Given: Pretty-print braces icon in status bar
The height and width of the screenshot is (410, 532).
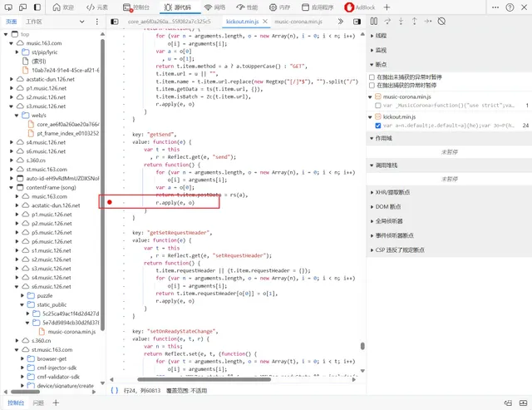Looking at the screenshot, I should coord(115,390).
